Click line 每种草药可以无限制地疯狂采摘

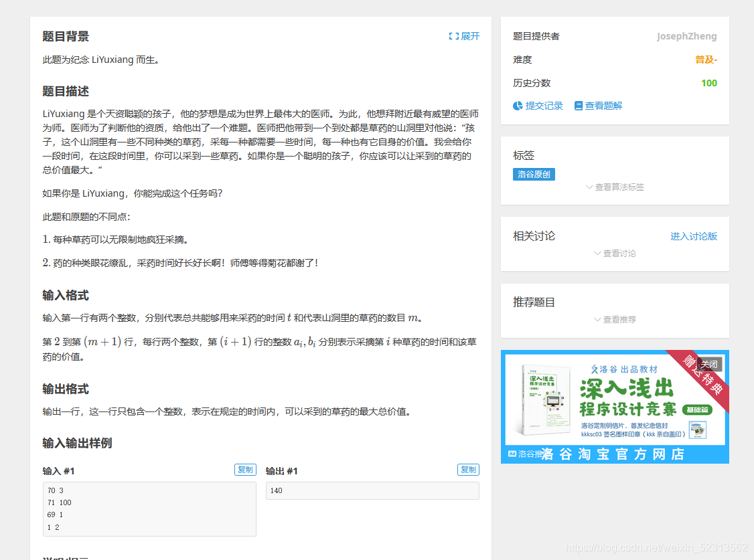121,239
